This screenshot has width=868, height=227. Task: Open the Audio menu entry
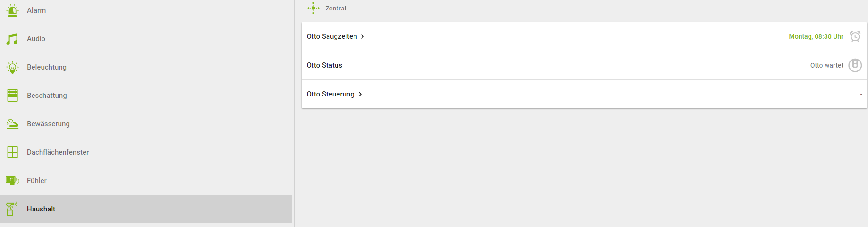coord(36,39)
